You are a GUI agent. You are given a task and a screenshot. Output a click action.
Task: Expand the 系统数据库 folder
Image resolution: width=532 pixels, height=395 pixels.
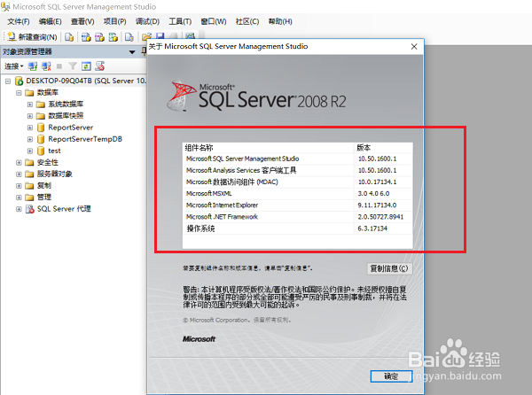pos(30,105)
